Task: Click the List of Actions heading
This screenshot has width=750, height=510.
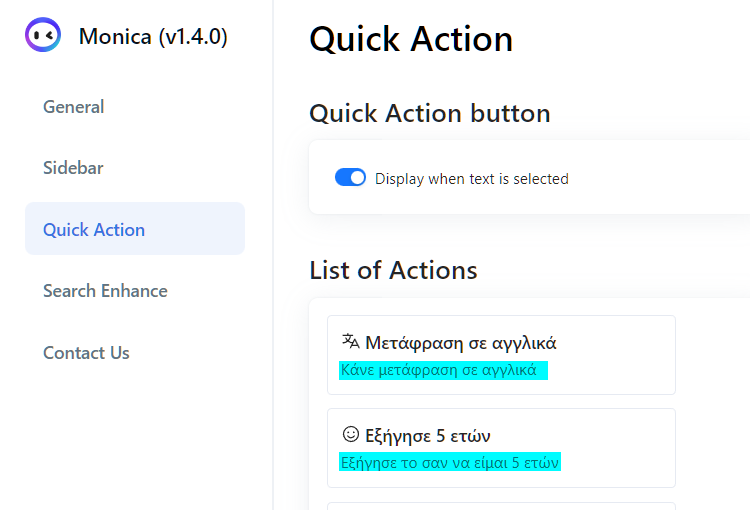Action: (393, 270)
